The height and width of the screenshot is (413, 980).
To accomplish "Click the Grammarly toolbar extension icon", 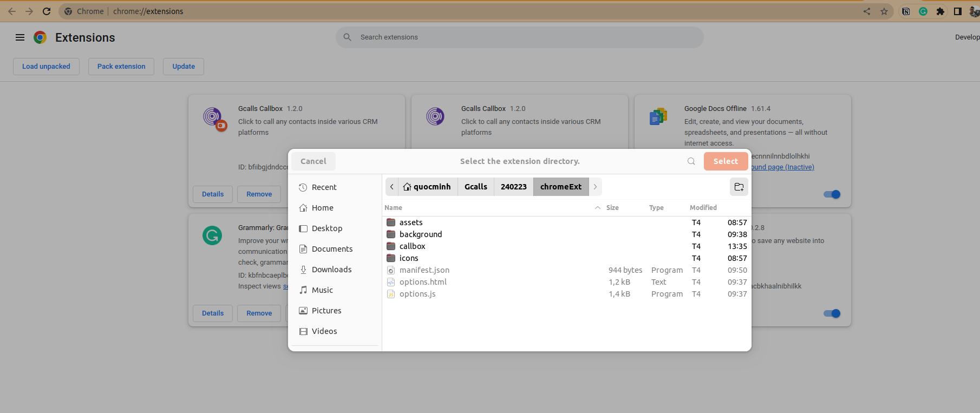I will coord(923,11).
